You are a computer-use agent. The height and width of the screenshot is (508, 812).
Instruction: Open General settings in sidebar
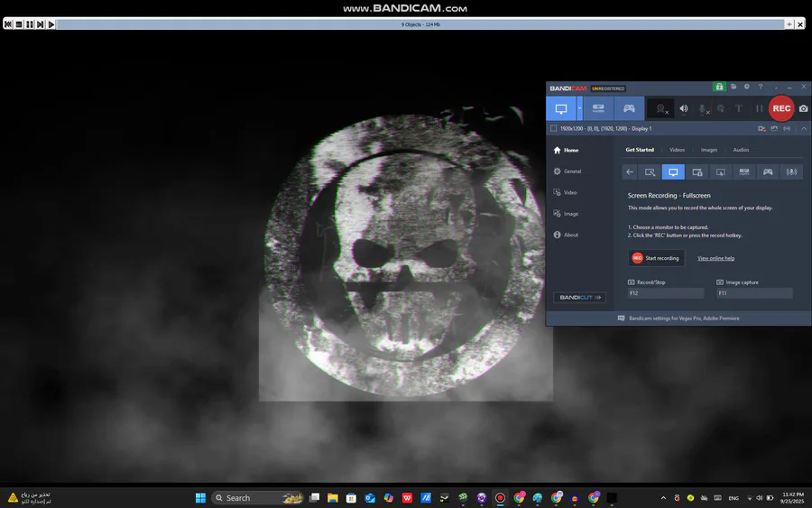point(567,171)
